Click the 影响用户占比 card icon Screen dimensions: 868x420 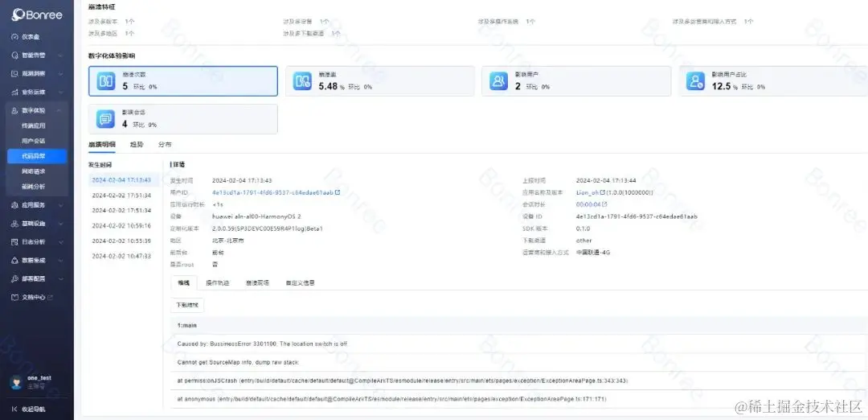[x=695, y=81]
